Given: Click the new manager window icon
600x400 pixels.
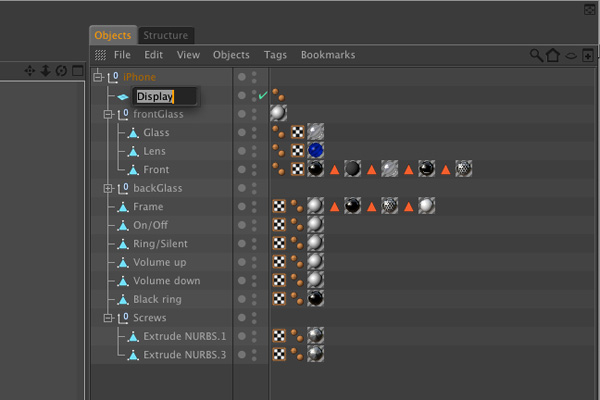Looking at the screenshot, I should [588, 56].
